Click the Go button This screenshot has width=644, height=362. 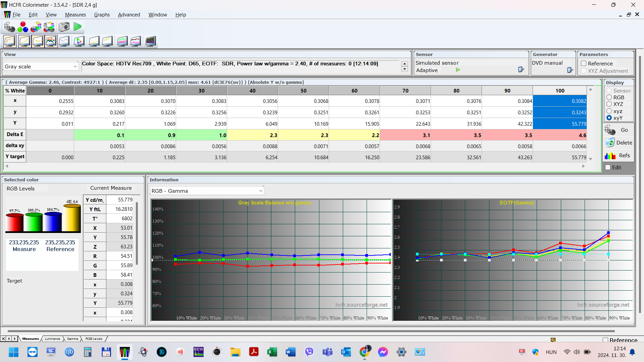click(x=619, y=130)
